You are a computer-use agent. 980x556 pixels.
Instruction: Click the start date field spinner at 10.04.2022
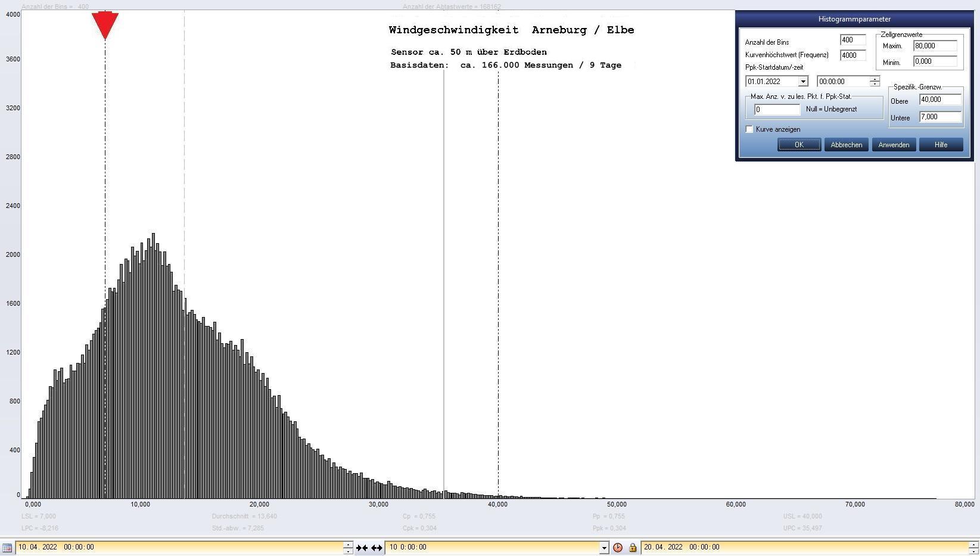[x=348, y=548]
